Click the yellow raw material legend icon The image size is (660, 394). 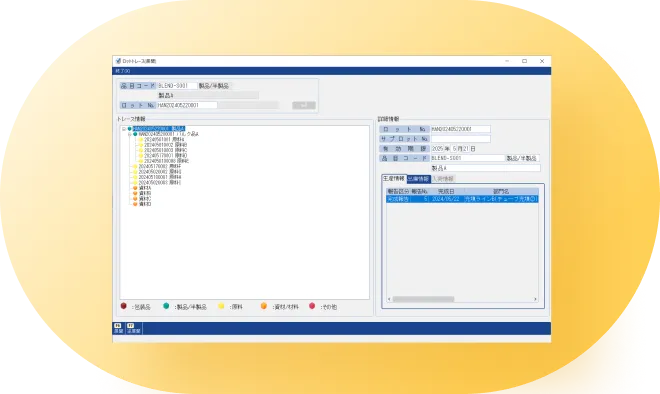tap(221, 306)
